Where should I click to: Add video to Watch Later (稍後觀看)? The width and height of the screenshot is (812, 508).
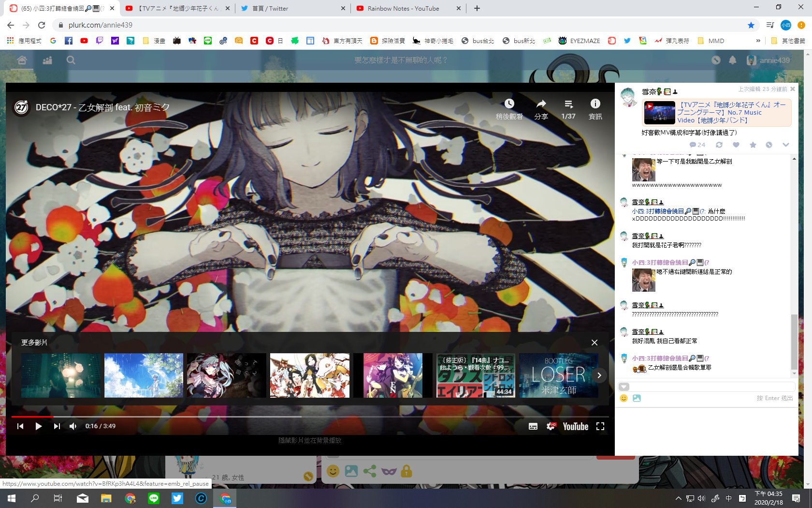[509, 109]
